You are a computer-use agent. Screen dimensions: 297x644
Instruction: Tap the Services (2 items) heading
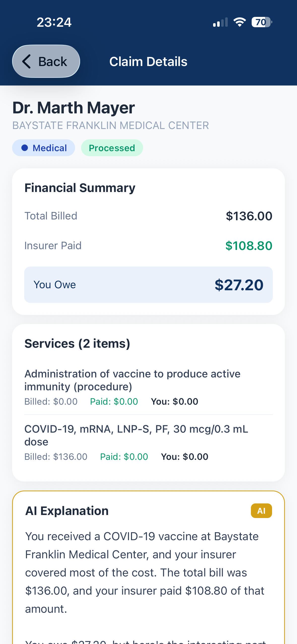pyautogui.click(x=77, y=344)
